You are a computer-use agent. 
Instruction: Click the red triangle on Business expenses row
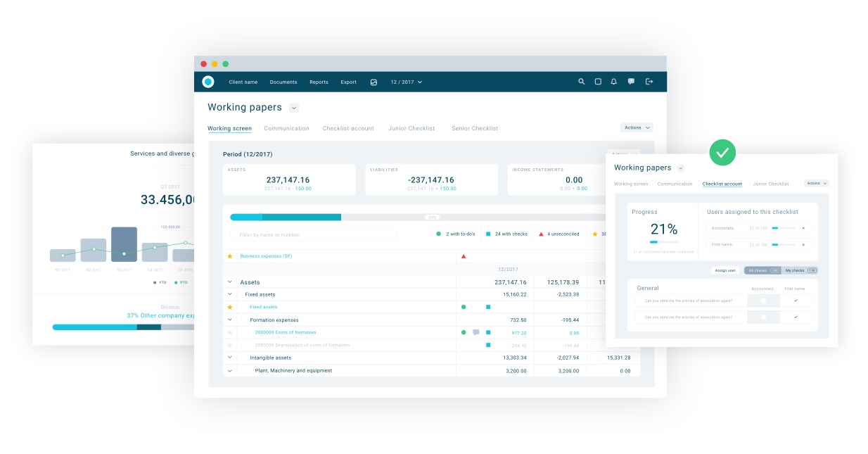tap(464, 256)
